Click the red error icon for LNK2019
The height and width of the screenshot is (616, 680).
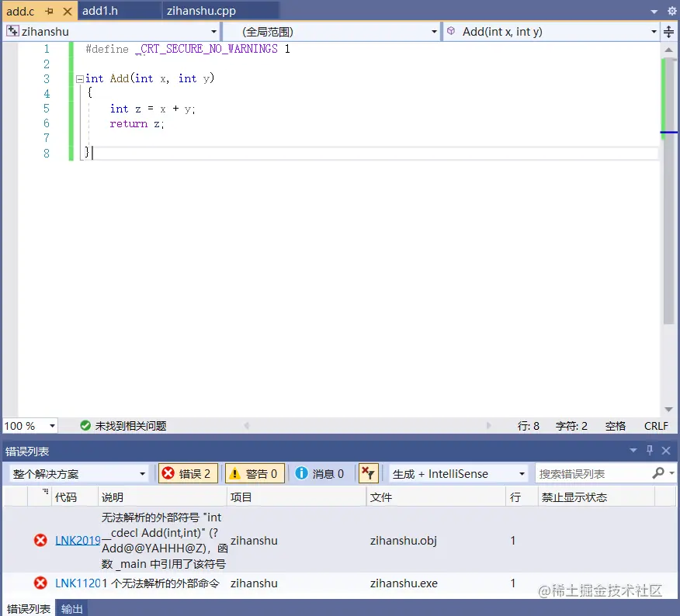point(41,541)
